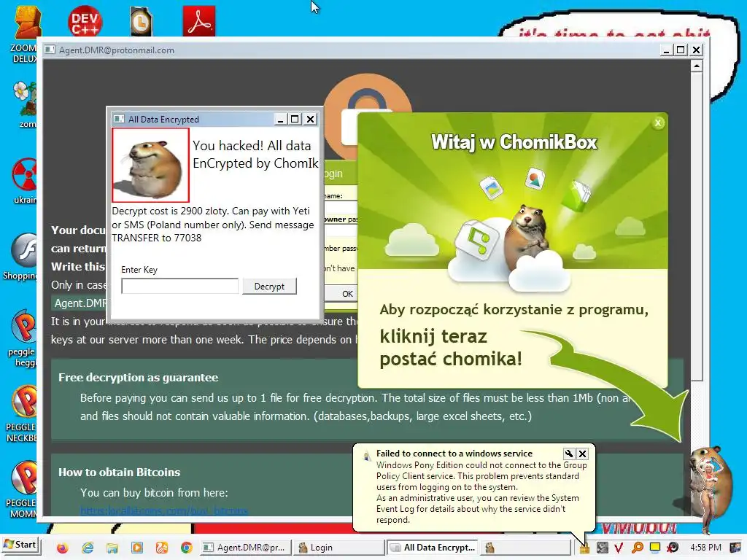Click the muted sound tray icon
747x560 pixels.
(x=673, y=548)
